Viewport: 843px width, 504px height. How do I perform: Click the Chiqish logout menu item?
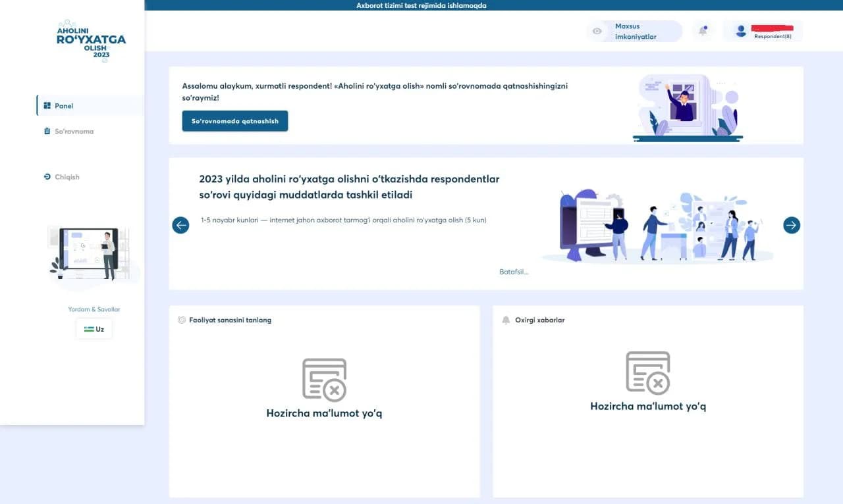(x=90, y=176)
